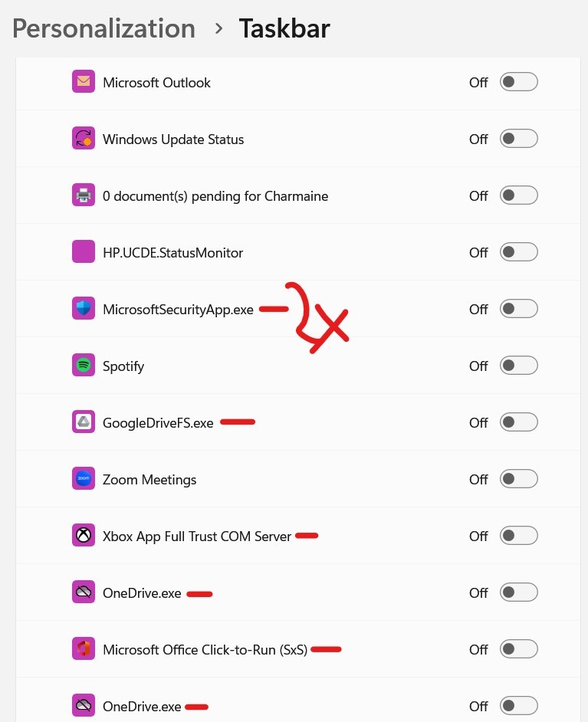Click the Spotify icon

coord(83,365)
